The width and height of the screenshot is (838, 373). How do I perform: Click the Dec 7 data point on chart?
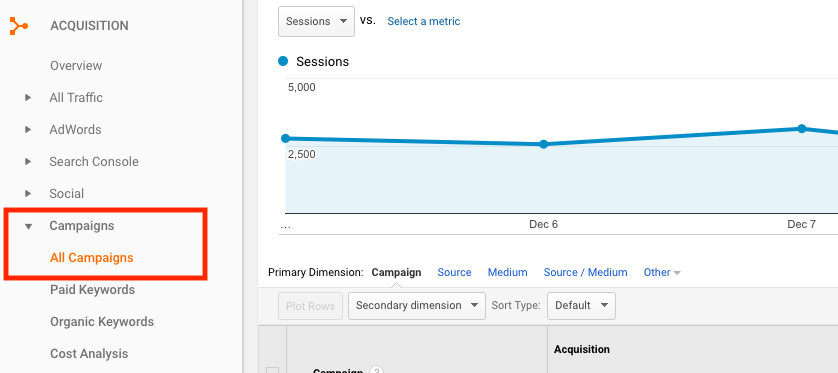(x=802, y=128)
